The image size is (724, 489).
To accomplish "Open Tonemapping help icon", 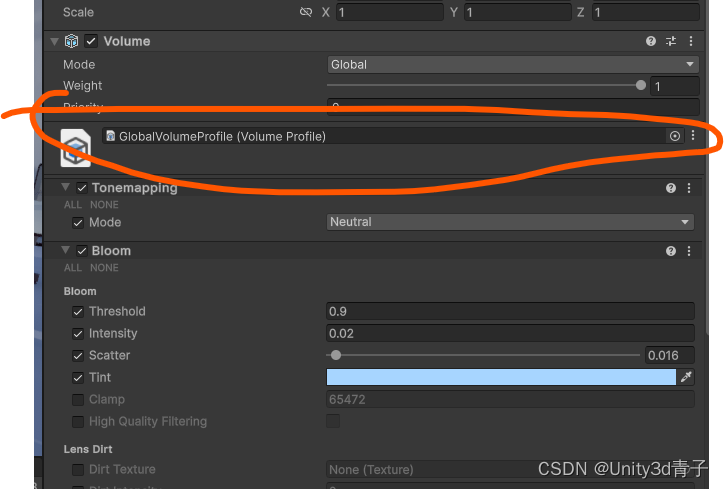I will point(670,188).
